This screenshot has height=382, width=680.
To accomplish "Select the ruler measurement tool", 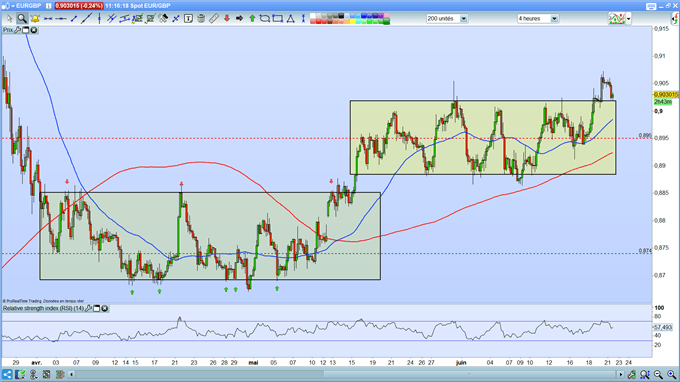I will (214, 19).
